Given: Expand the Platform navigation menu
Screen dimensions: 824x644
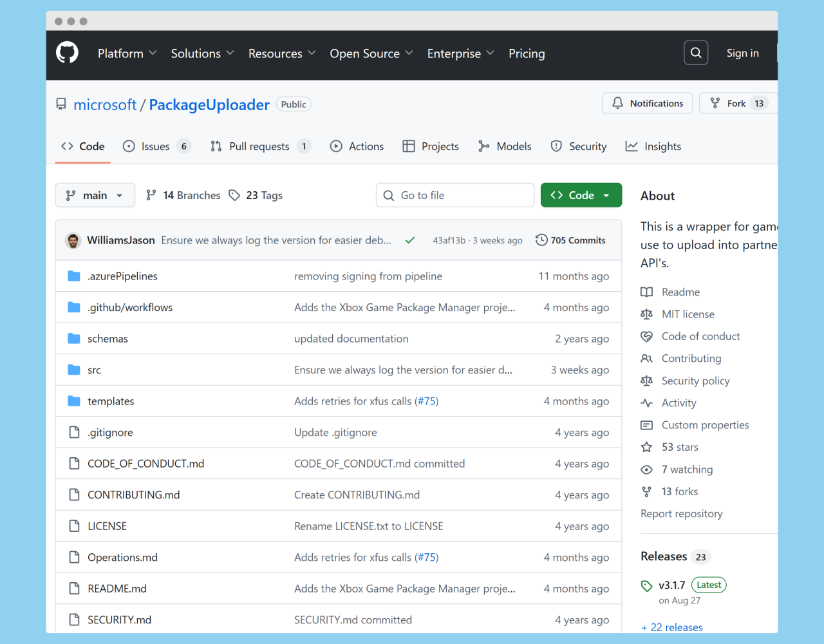Looking at the screenshot, I should click(x=127, y=53).
